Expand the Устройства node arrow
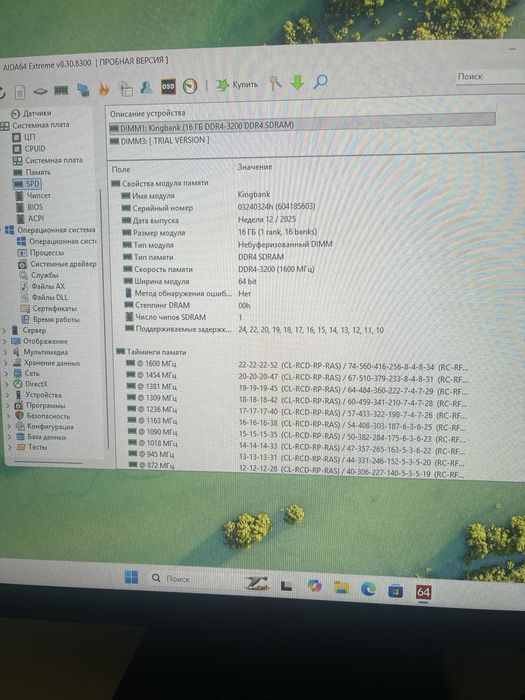The width and height of the screenshot is (525, 700). pos(8,395)
